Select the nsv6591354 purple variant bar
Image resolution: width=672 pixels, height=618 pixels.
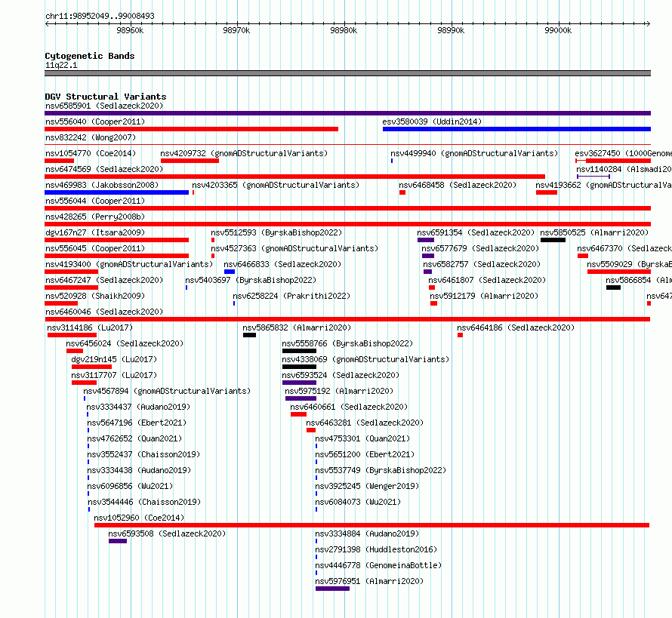[426, 240]
